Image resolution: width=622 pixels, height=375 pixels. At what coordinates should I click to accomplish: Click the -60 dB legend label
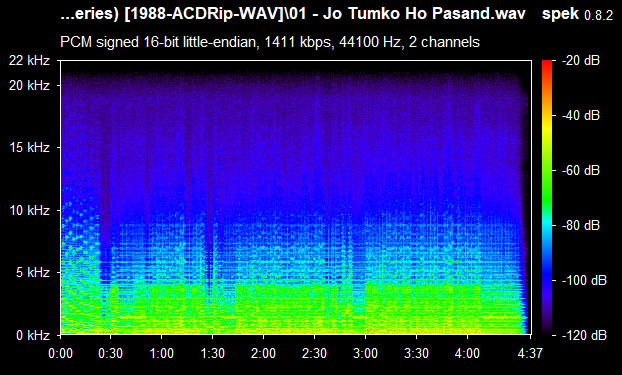(581, 171)
